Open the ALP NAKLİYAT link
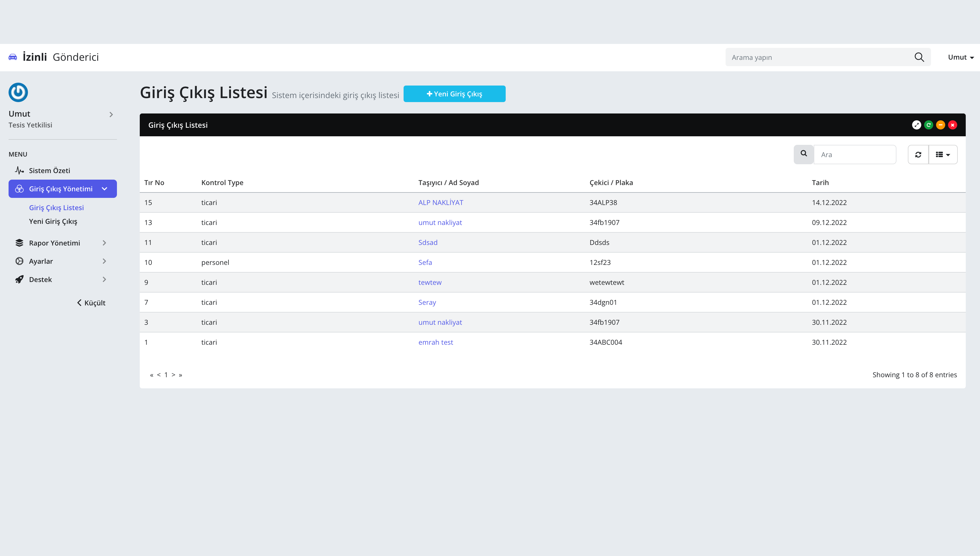The width and height of the screenshot is (980, 556). click(440, 202)
